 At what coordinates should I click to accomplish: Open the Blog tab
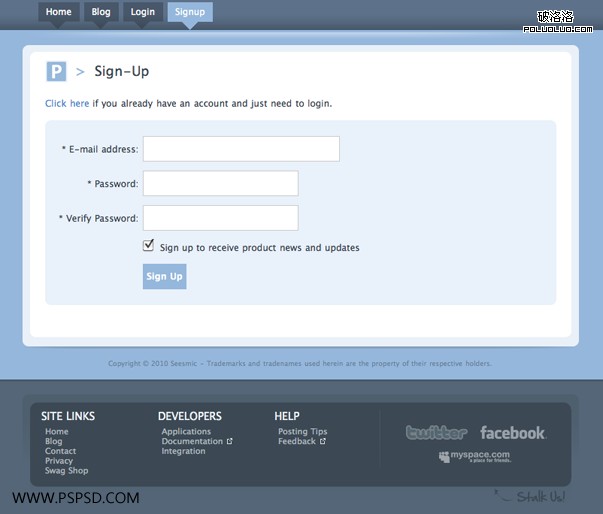tap(101, 13)
